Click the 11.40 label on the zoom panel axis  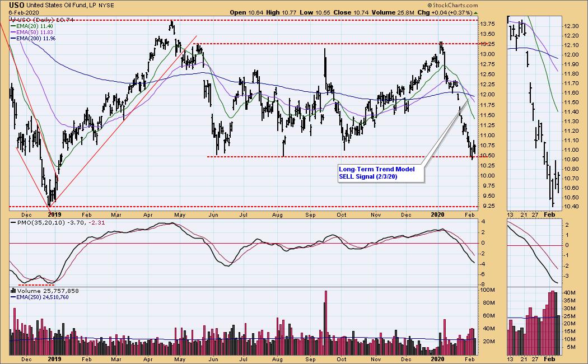(571, 111)
